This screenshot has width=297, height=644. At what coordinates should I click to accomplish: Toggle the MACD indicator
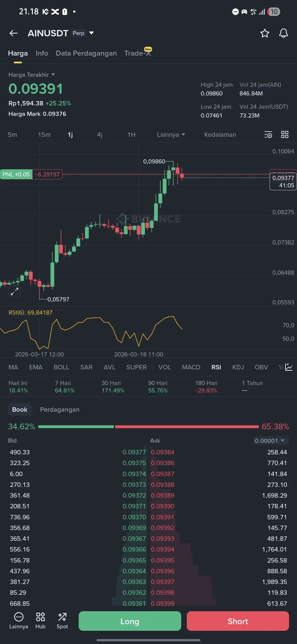coord(191,367)
